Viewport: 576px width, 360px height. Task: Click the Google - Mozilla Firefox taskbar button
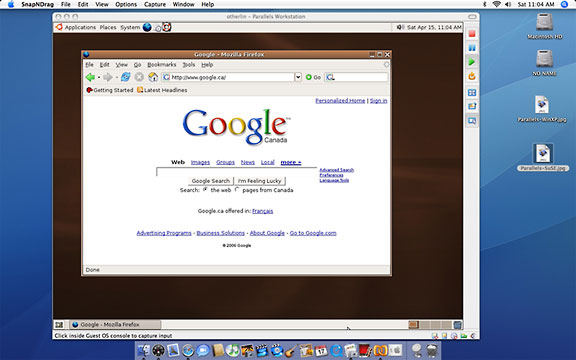[x=115, y=325]
